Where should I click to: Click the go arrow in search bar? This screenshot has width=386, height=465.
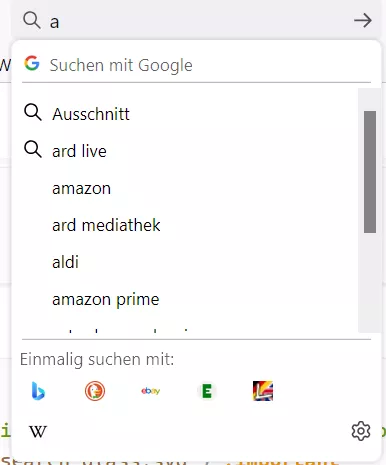point(363,21)
